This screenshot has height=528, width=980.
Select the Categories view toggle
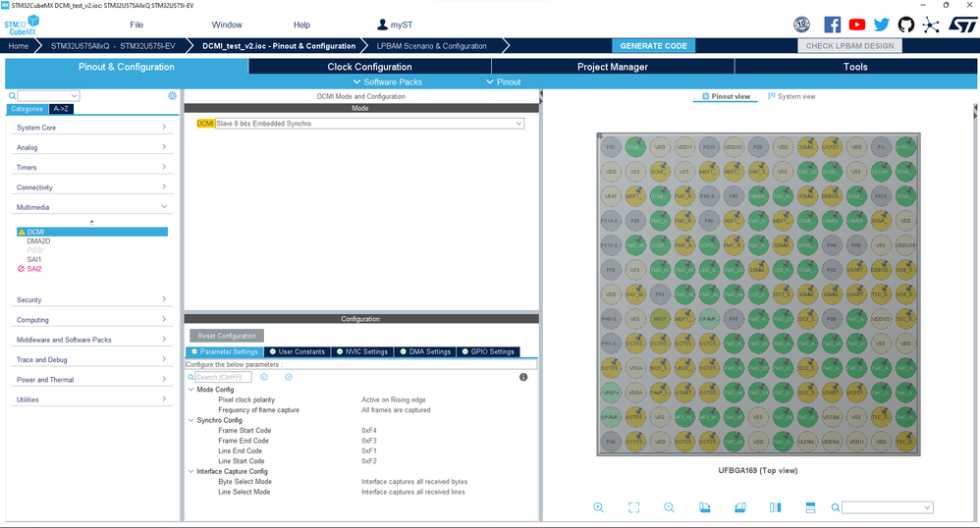(x=27, y=109)
